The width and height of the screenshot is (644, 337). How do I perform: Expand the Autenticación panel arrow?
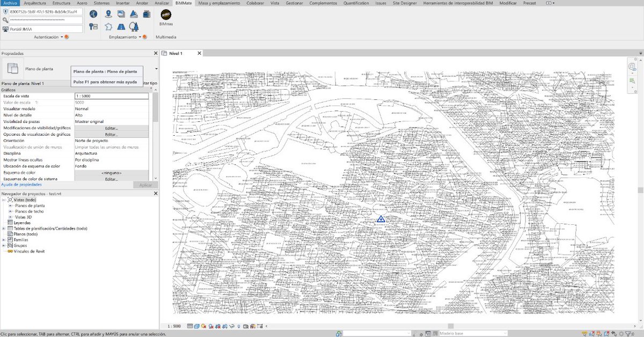coord(61,37)
